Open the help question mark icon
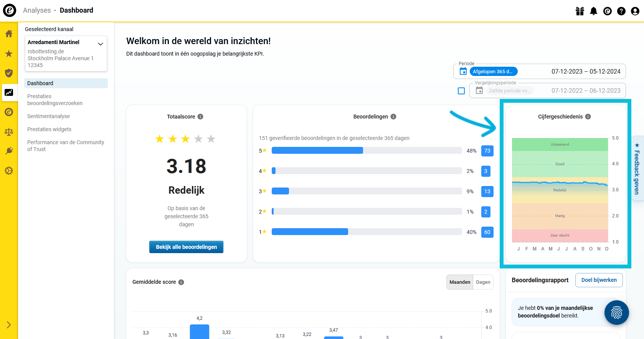Screen dimensions: 644x339 (621, 11)
